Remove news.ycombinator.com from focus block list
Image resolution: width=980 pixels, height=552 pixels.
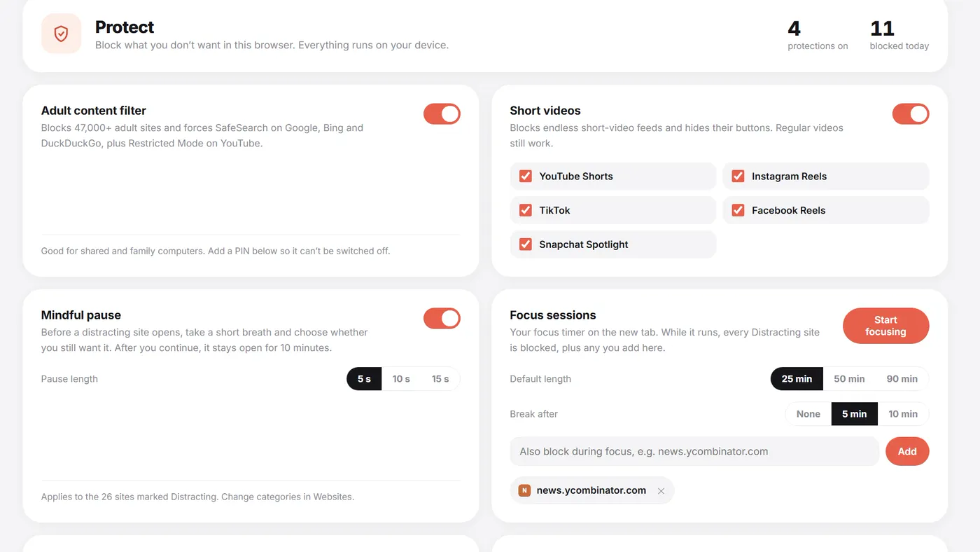661,491
